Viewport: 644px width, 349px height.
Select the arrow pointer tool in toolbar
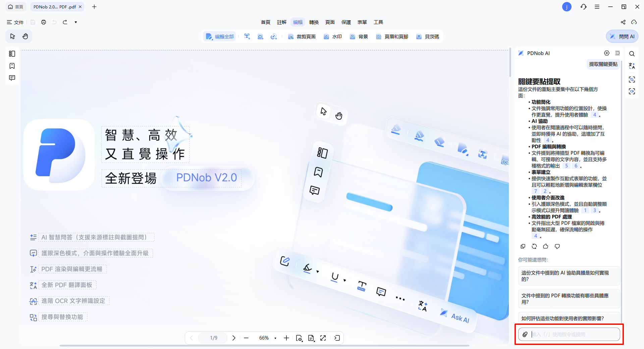click(13, 36)
